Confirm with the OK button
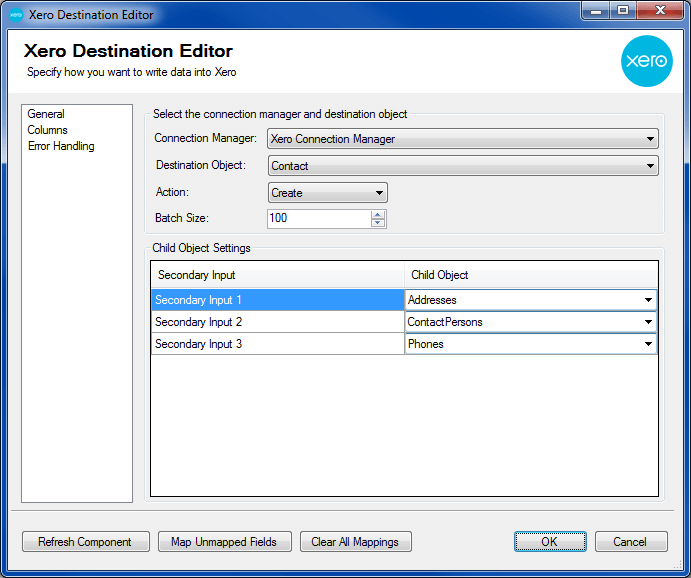The width and height of the screenshot is (691, 578). 550,541
